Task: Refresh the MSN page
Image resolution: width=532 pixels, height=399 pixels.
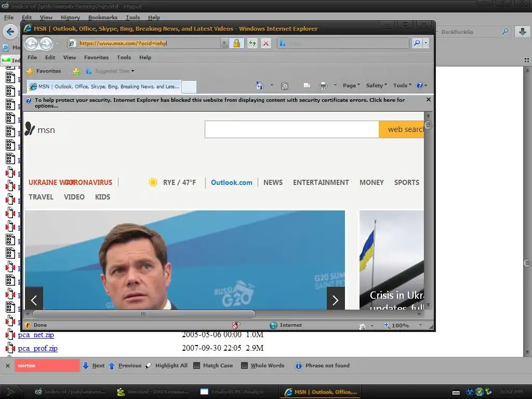Action: [252, 44]
